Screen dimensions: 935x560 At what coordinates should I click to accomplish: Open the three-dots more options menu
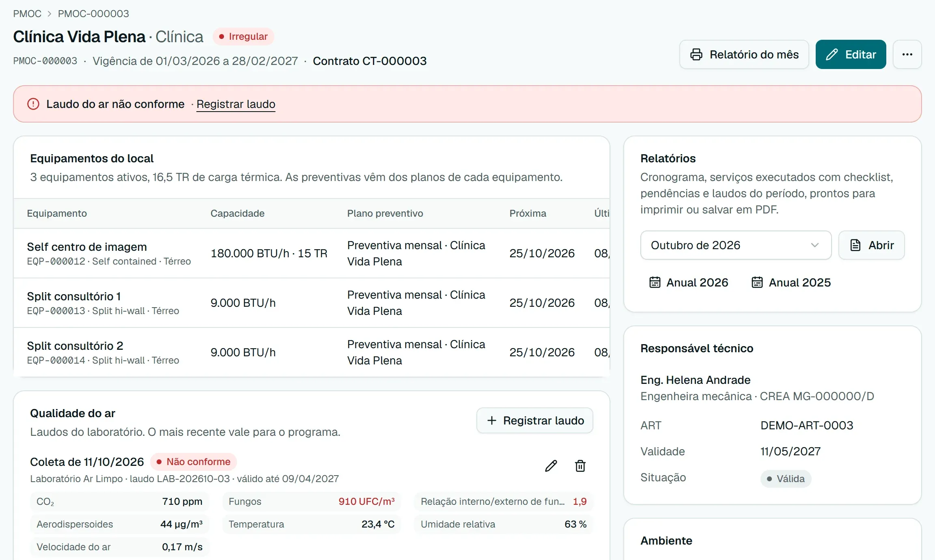(907, 54)
